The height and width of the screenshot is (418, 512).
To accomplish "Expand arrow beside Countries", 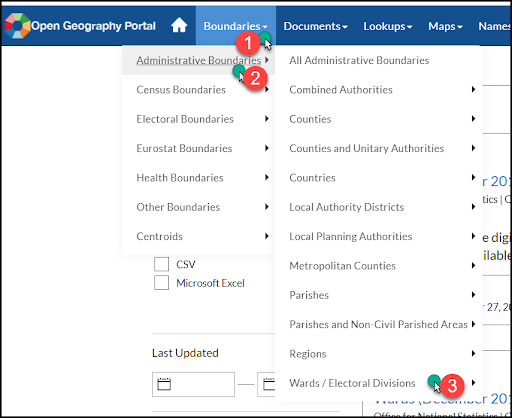I will (473, 177).
